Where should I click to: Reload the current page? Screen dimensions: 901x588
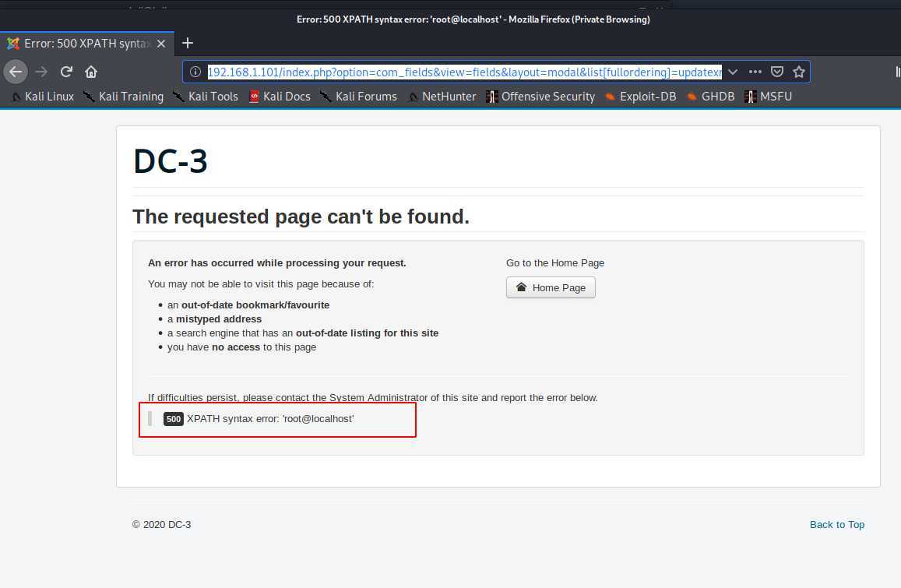point(66,72)
